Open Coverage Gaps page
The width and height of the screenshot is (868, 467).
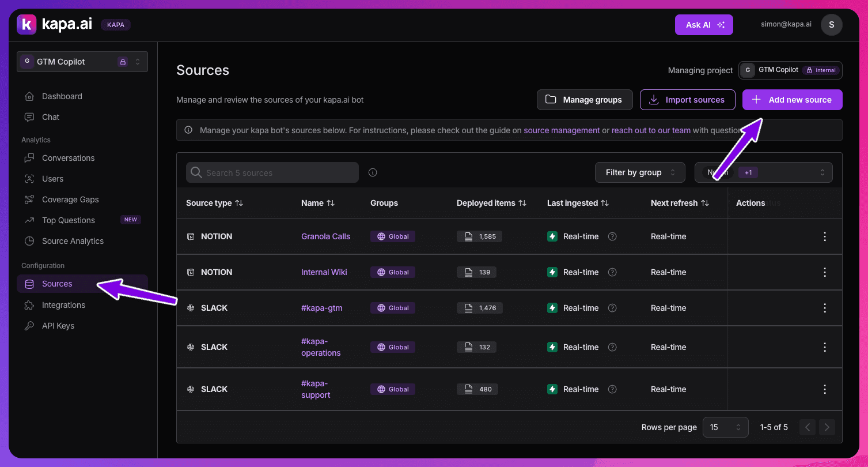(x=70, y=199)
